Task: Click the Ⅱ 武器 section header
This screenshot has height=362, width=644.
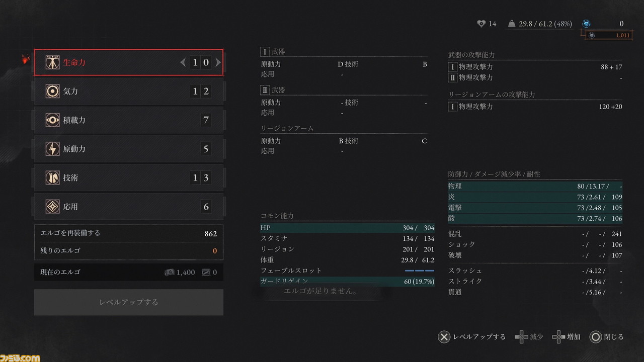Action: click(273, 89)
